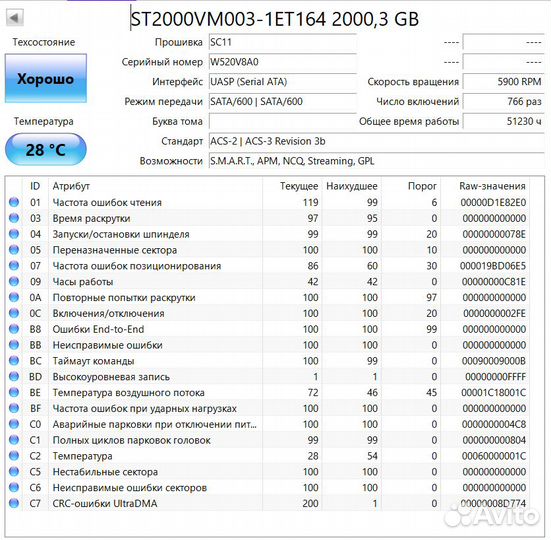551x540 pixels.
Task: Click status dot for attribute 01
Action: [14, 202]
